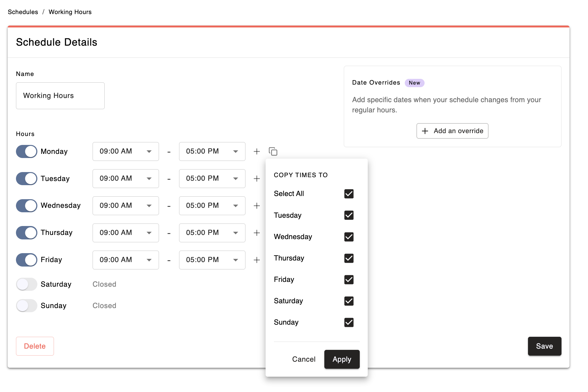Go to Schedules breadcrumb
588x392 pixels.
tap(23, 12)
